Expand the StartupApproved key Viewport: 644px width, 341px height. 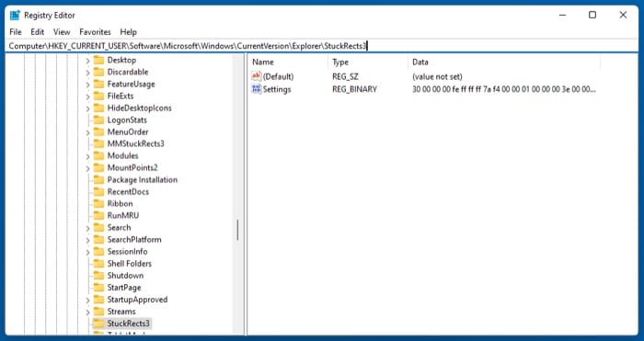(87, 300)
